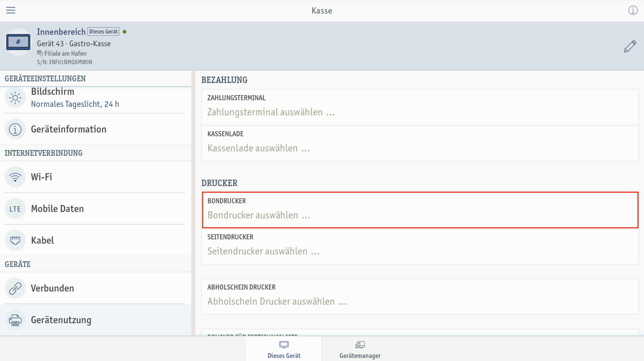Click Normales Tageslicht, 24 h value
Screen dimensions: 644x361
[75, 104]
